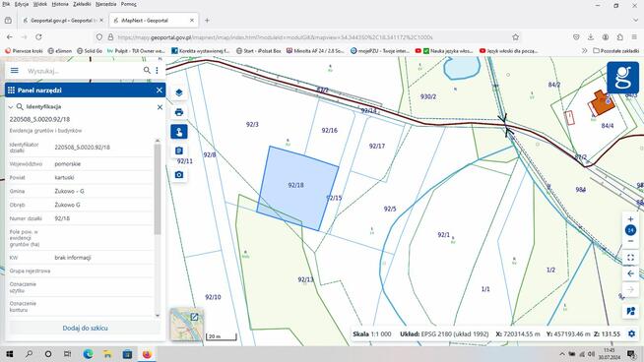Go to next map view arrow
The image size is (644, 362).
630,290
